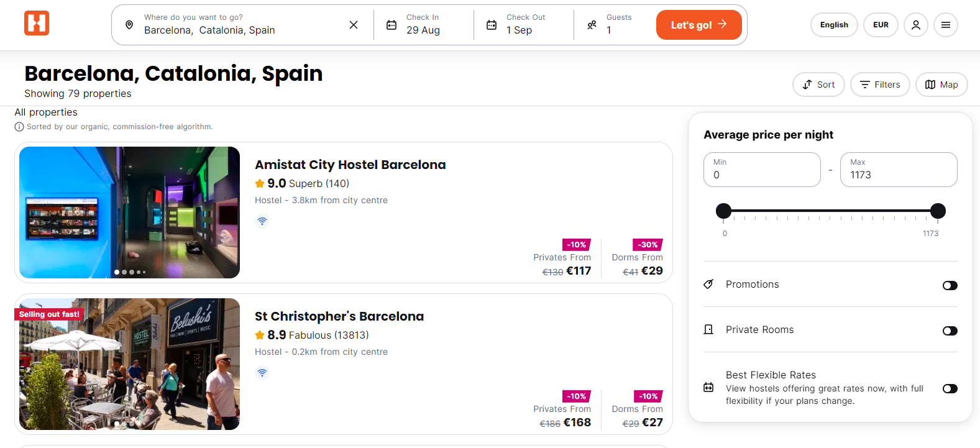
Task: Click the maximum price slider handle
Action: (x=938, y=211)
